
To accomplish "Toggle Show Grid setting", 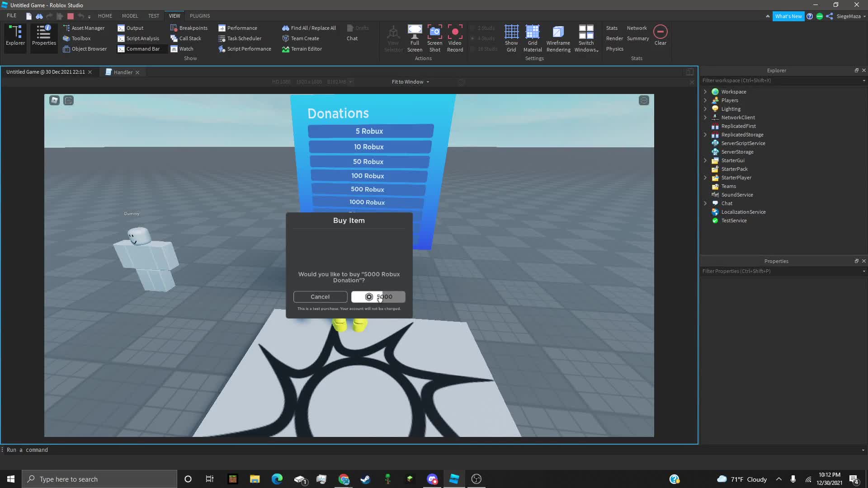I will point(511,38).
